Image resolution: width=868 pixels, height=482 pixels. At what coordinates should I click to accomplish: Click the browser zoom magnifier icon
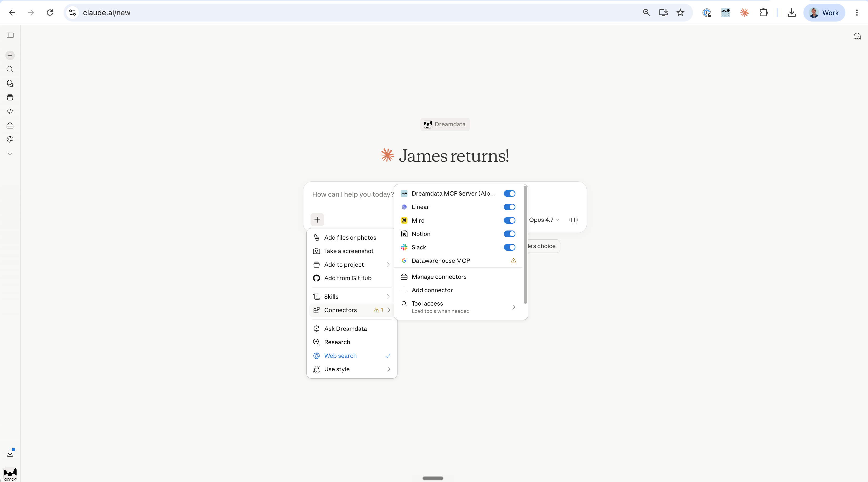tap(646, 13)
